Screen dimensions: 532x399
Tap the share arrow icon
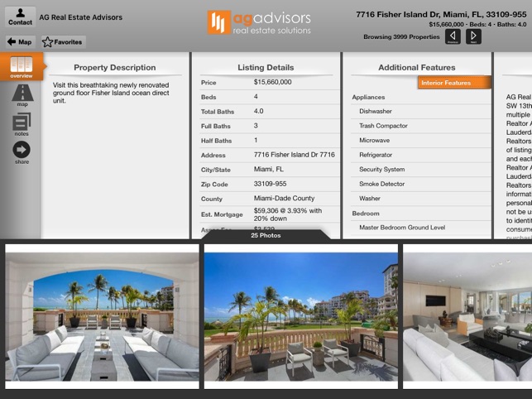tap(22, 153)
